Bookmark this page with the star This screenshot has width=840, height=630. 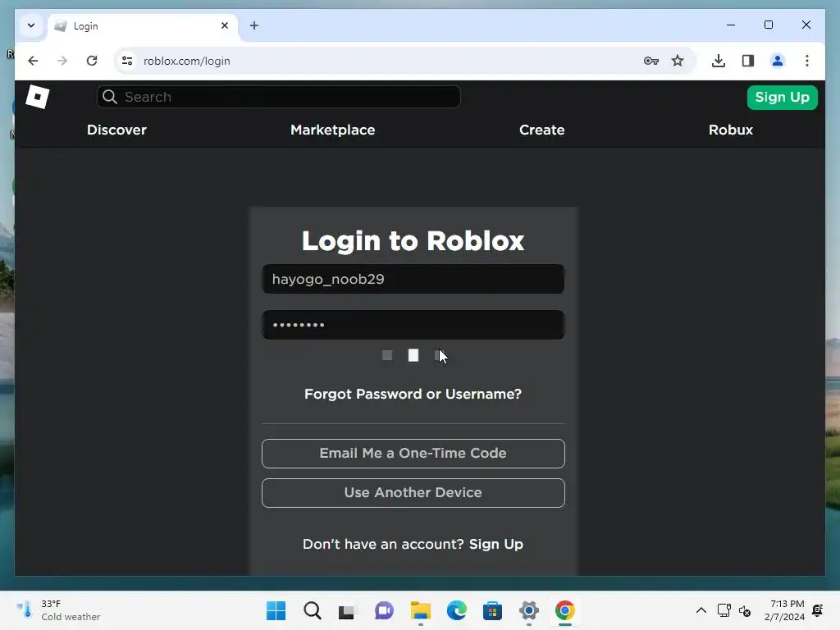(678, 61)
